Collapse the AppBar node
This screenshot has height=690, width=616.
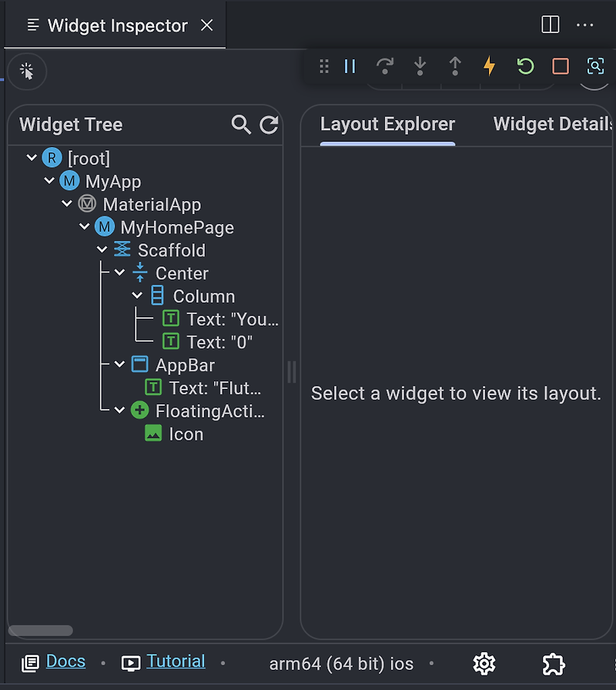119,365
